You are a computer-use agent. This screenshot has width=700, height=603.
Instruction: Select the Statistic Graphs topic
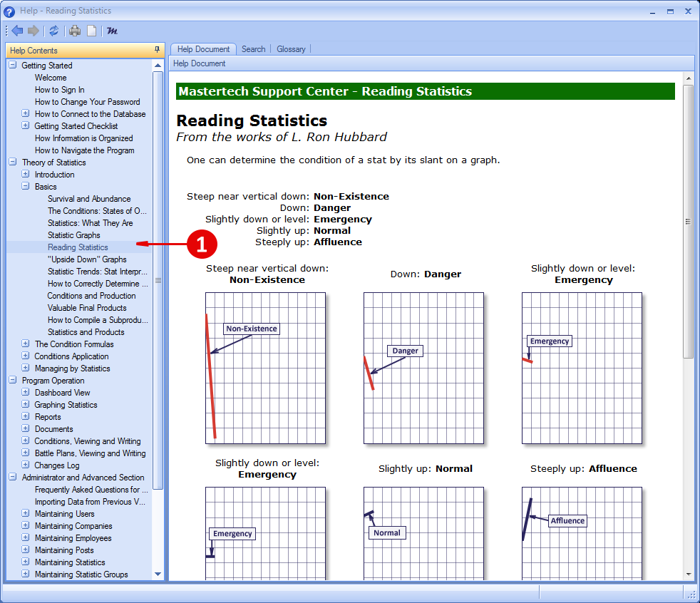(74, 234)
